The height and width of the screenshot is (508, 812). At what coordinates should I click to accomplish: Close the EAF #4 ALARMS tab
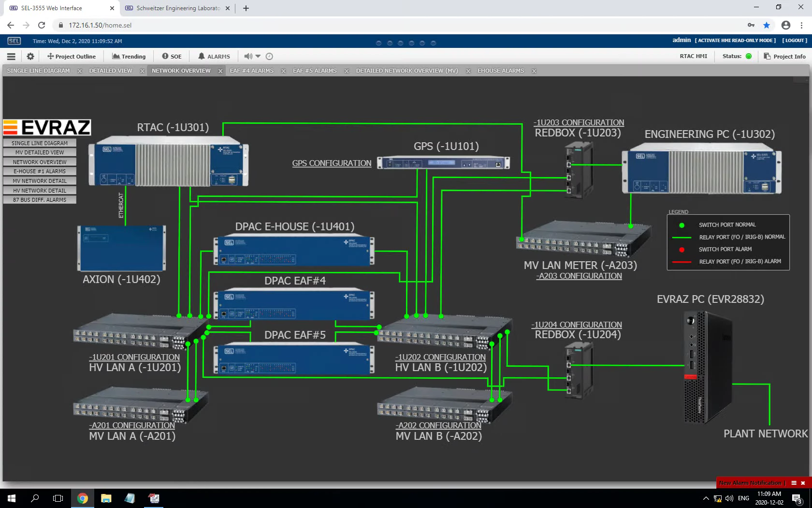click(283, 71)
